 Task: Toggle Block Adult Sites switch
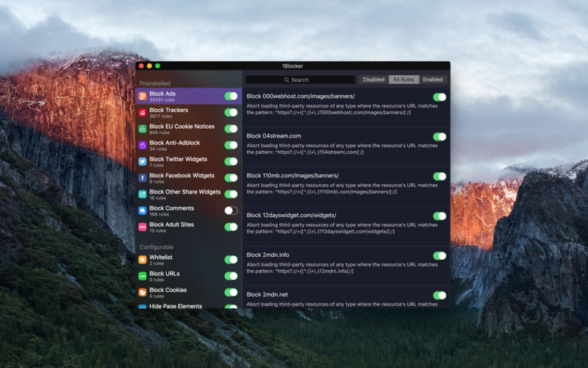click(231, 227)
